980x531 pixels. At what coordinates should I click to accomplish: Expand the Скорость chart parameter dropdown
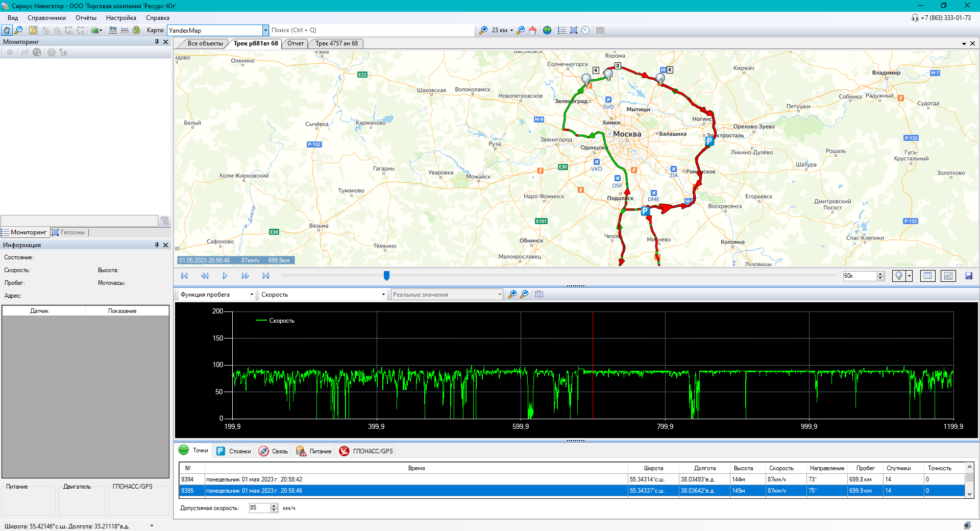point(383,295)
